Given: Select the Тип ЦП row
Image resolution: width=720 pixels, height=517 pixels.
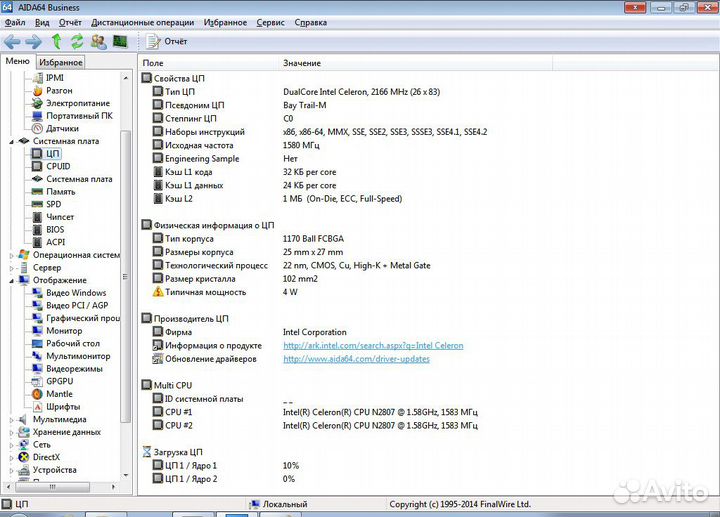Looking at the screenshot, I should tap(296, 92).
